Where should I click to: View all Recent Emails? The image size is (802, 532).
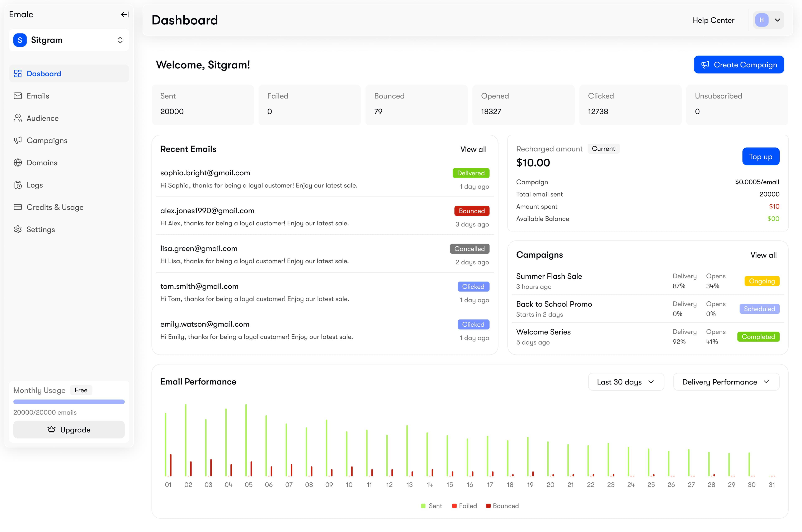click(x=473, y=149)
